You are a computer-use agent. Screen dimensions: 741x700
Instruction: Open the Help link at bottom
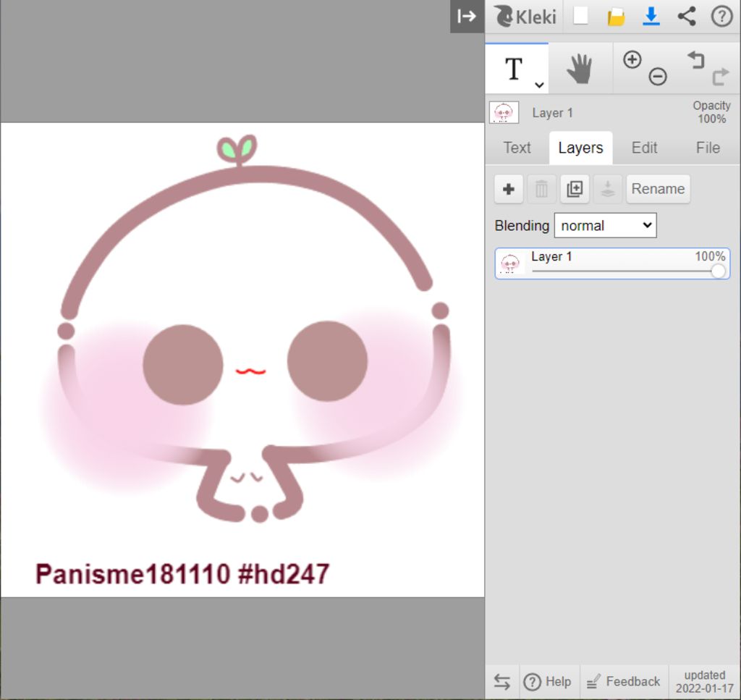548,682
